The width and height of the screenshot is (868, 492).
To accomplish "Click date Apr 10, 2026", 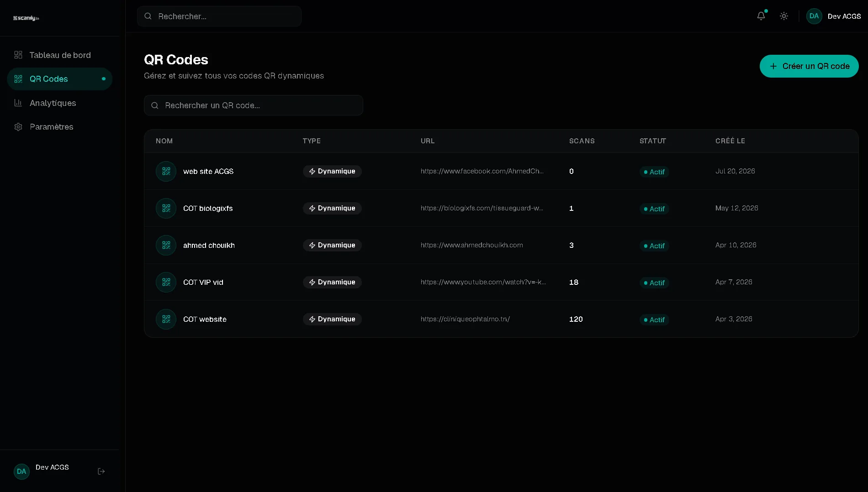I will coord(736,245).
